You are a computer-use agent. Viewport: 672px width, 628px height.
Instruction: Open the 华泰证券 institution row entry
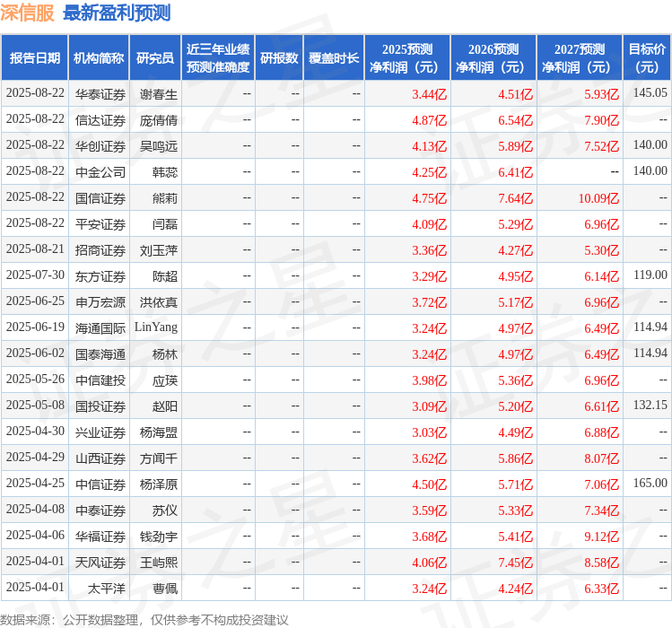click(x=100, y=93)
